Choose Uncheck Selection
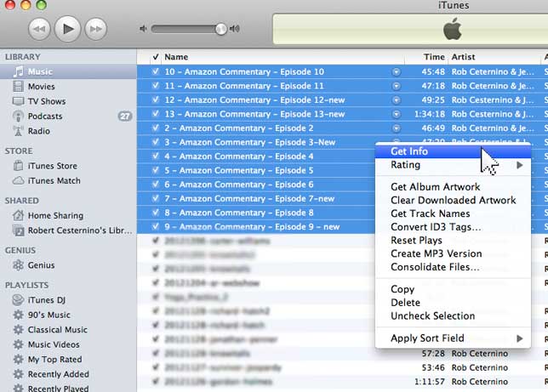Screen dimensions: 548x392 pyautogui.click(x=453, y=315)
